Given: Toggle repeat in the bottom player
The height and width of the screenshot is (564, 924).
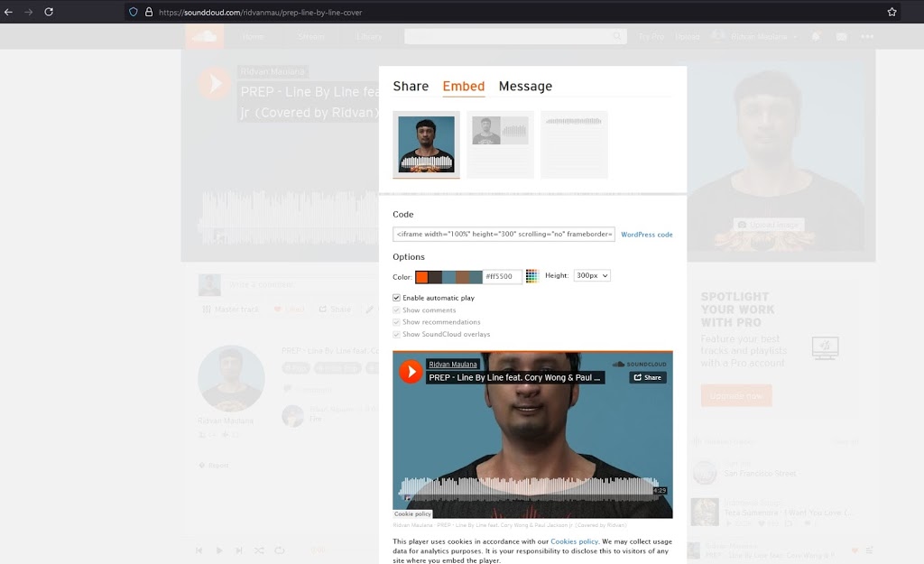Looking at the screenshot, I should click(280, 550).
